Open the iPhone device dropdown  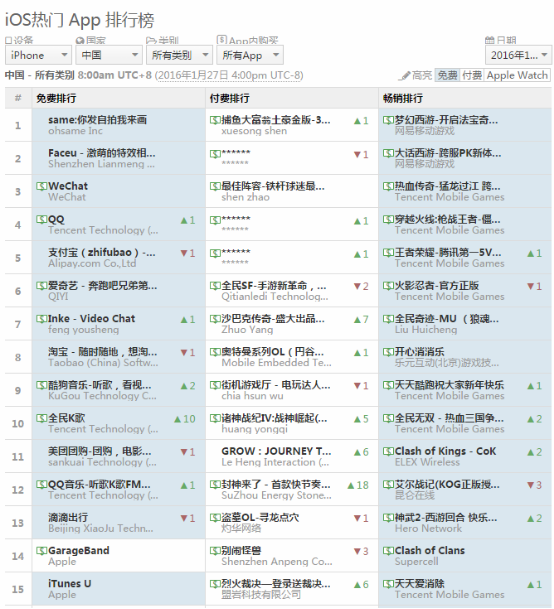(38, 55)
